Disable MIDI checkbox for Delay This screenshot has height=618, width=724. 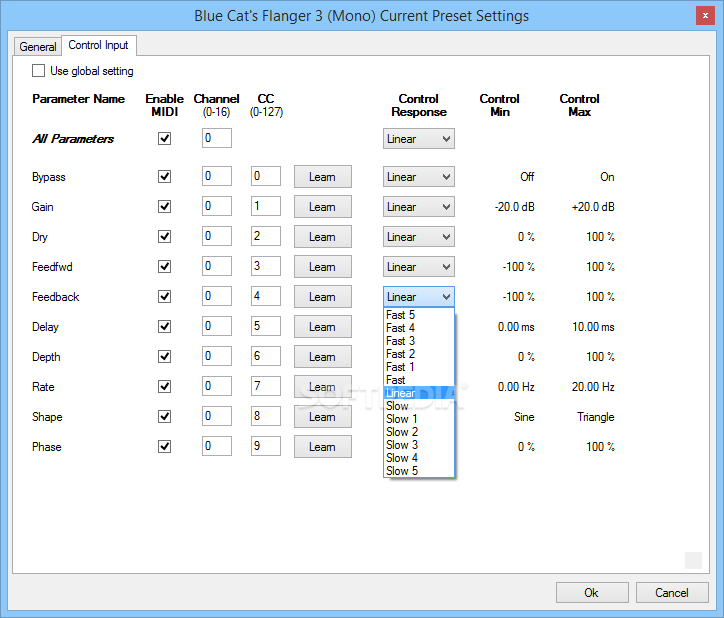point(164,327)
